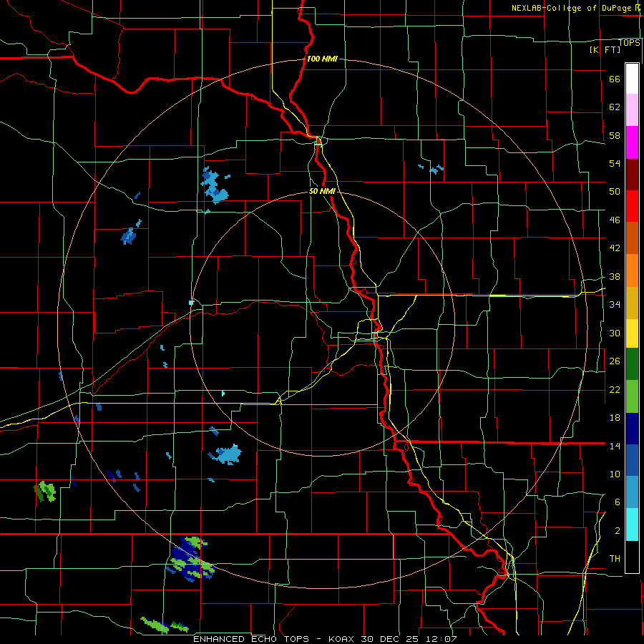Click the legend value '26'
644x644 pixels.
[615, 361]
